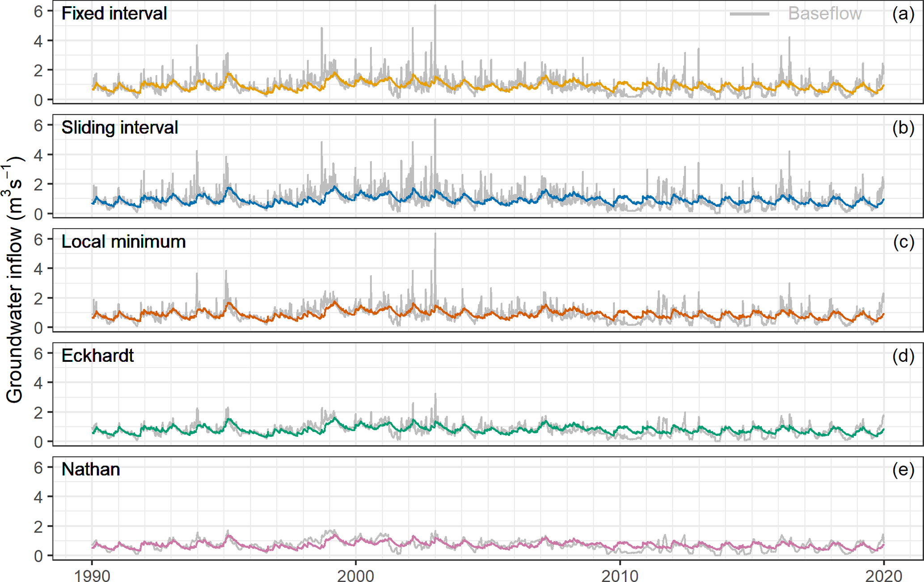924x582 pixels.
Task: Click the 1990 x-axis tick label
Action: (x=92, y=575)
